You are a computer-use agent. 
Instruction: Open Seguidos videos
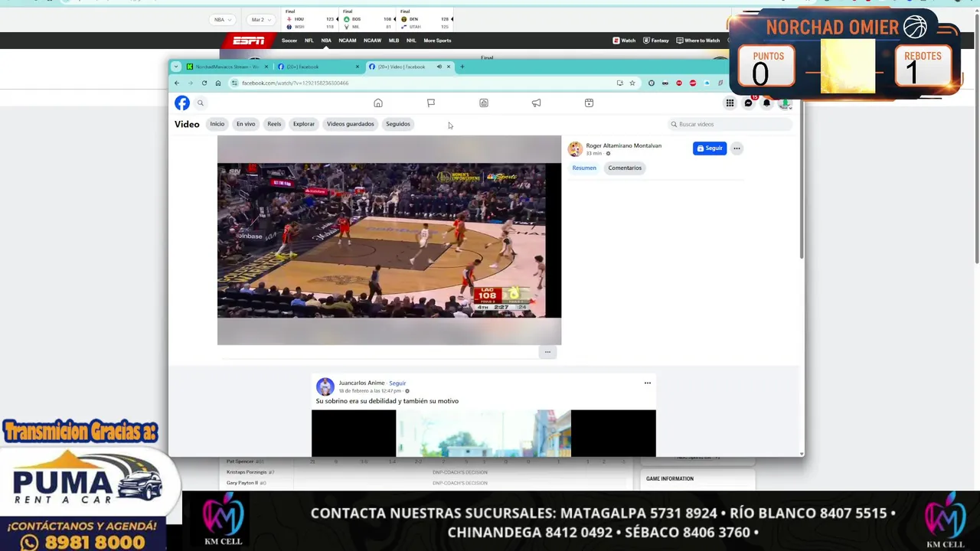tap(398, 124)
